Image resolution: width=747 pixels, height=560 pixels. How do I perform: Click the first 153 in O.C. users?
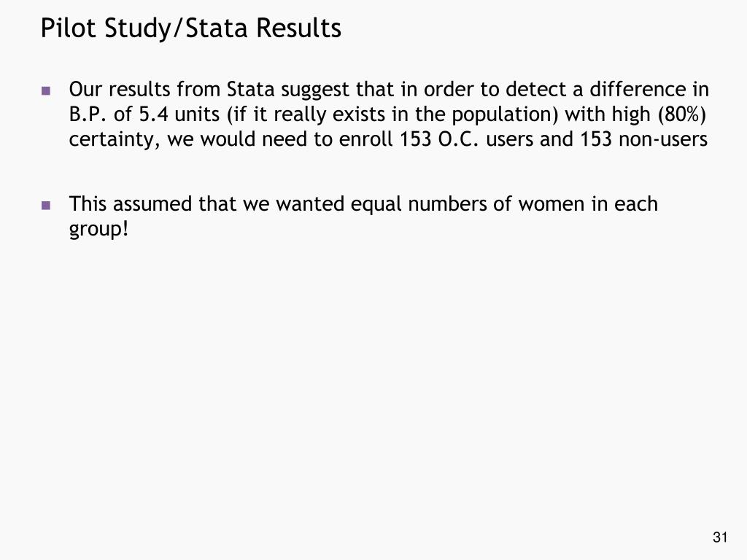click(415, 139)
